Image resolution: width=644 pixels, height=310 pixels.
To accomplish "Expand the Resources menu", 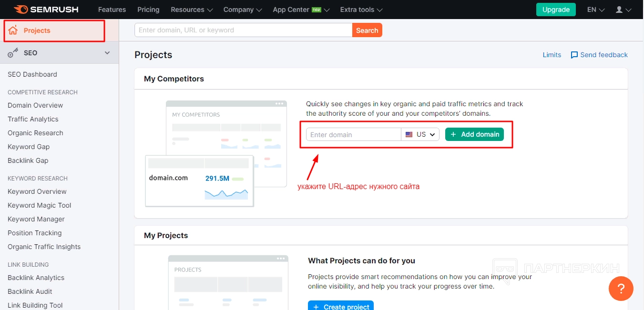I will 192,10.
